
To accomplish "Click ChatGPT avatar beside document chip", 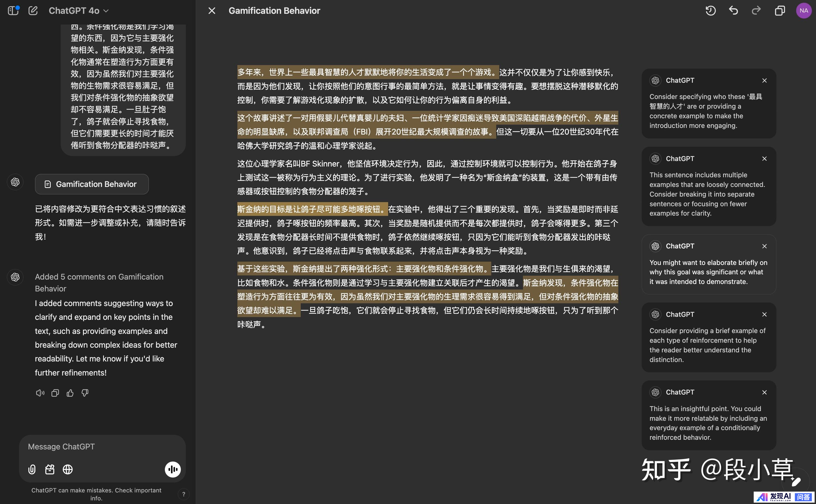I will [15, 182].
